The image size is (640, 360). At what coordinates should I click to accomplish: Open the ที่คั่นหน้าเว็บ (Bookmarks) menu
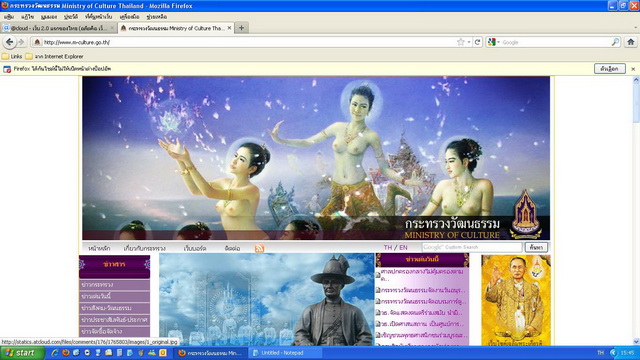[98, 17]
